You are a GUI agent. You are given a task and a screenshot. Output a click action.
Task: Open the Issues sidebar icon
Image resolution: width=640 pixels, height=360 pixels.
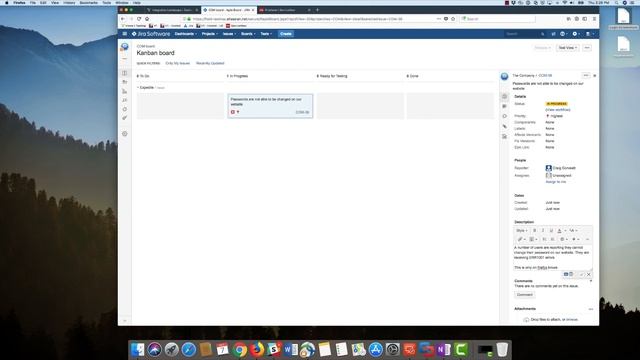pos(124,100)
